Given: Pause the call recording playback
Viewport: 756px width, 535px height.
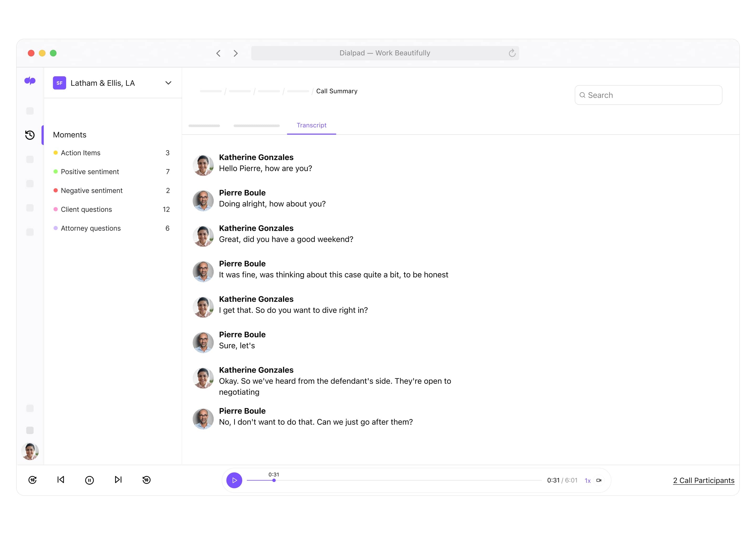Looking at the screenshot, I should (x=89, y=480).
